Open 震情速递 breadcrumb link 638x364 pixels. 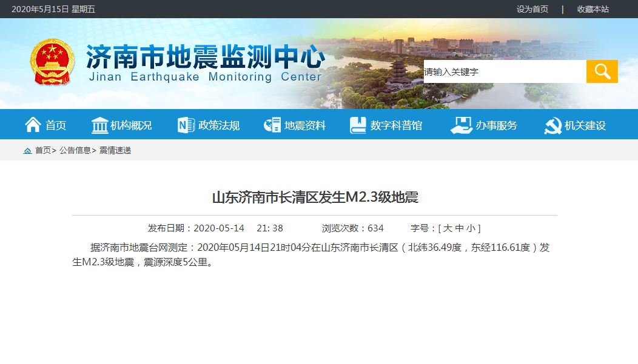[x=115, y=150]
